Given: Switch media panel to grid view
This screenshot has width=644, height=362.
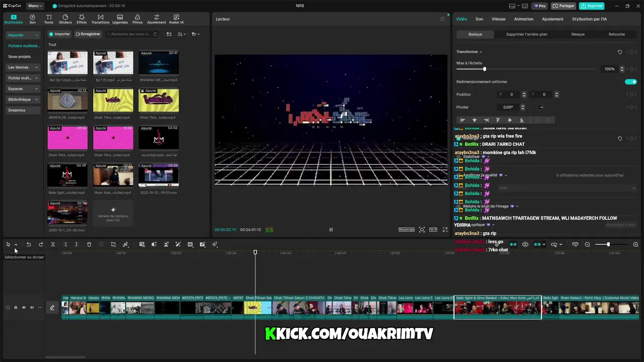Looking at the screenshot, I should coord(169,34).
